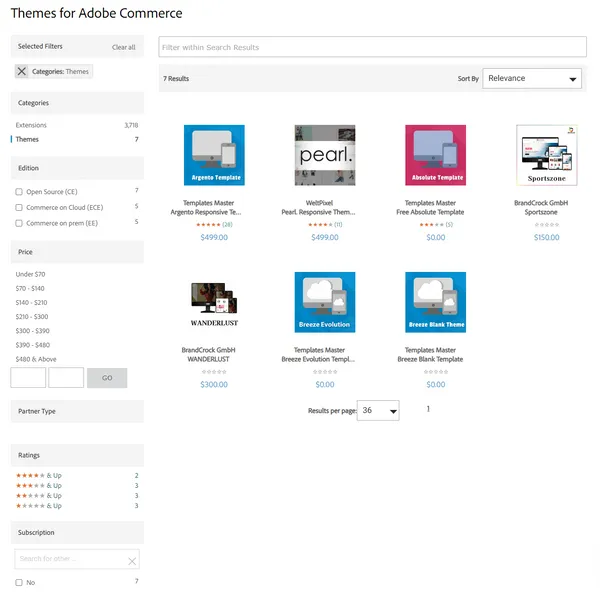Remove the Categories: Themes filter with X icon
This screenshot has width=600, height=600.
(x=22, y=71)
